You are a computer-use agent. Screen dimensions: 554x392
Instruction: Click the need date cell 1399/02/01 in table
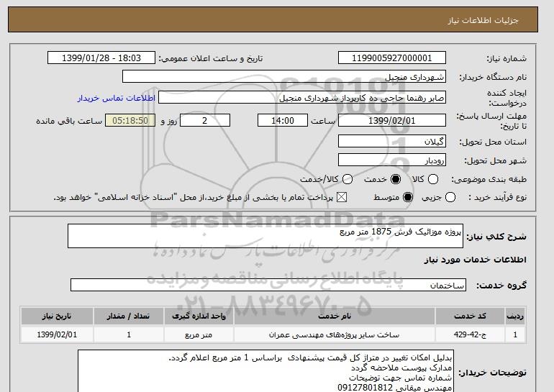coord(57,334)
